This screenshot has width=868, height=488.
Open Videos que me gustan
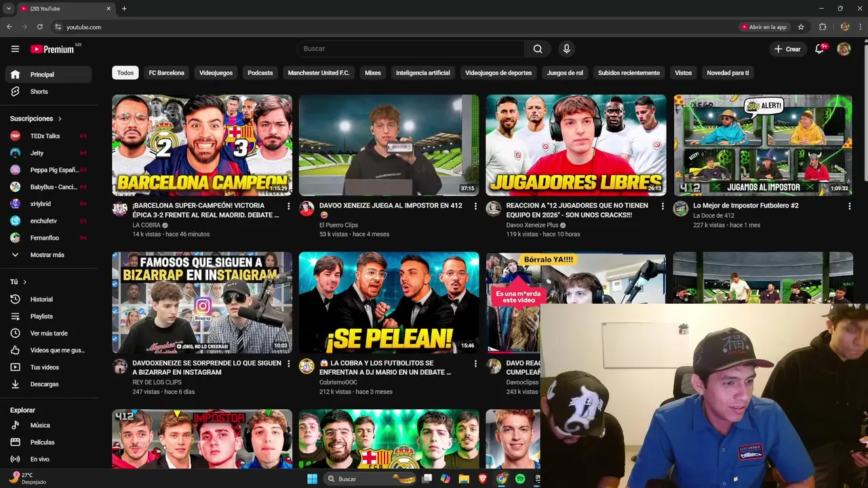(47, 350)
